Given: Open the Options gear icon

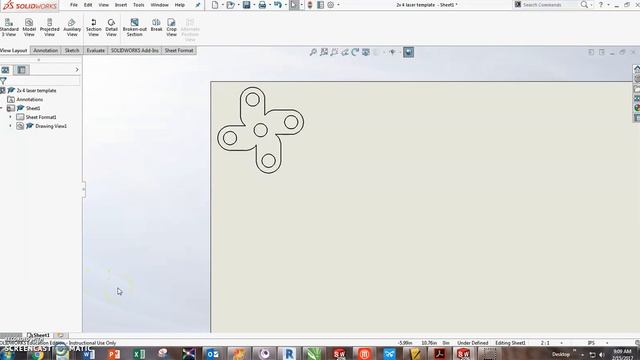Looking at the screenshot, I should click(x=331, y=5).
